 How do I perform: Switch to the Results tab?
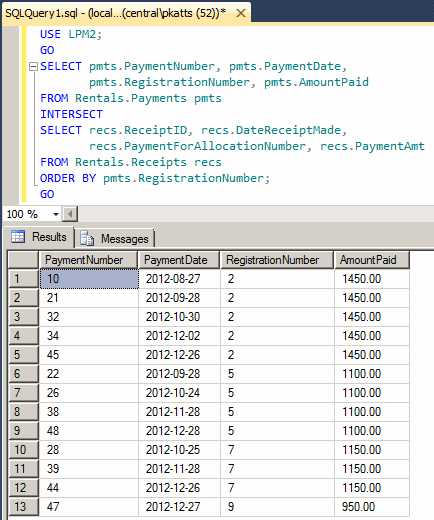(39, 237)
